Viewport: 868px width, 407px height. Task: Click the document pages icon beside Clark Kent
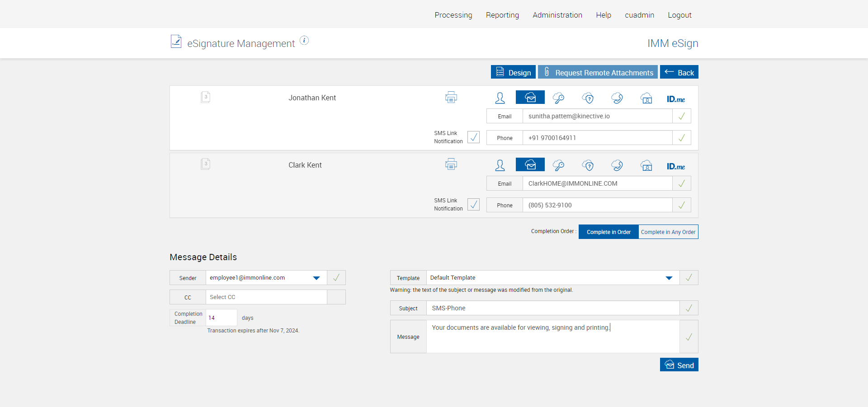point(206,164)
